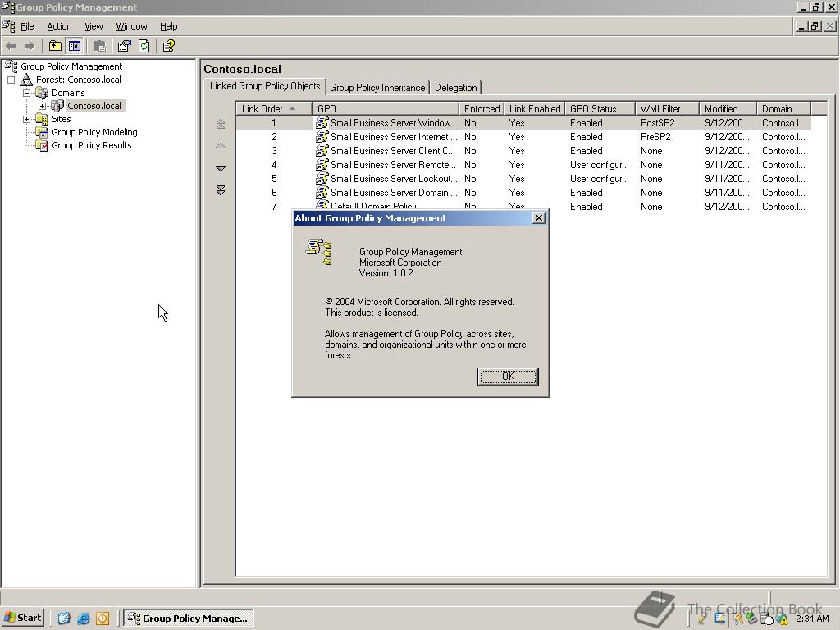Click the system tray clock showing 2:34 AM
This screenshot has width=840, height=630.
click(812, 619)
